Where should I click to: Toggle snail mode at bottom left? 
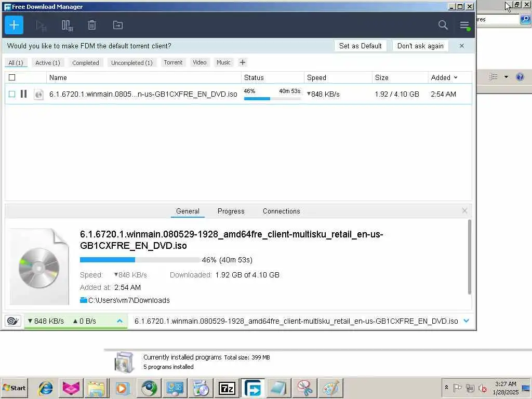coord(13,321)
